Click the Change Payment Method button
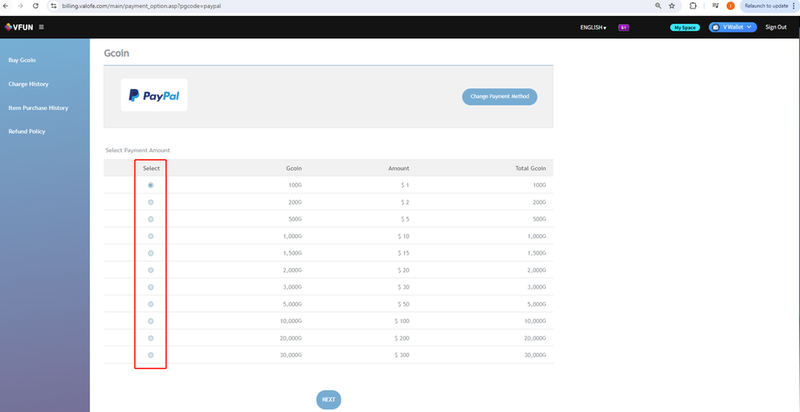Screen dimensions: 800x412 click(x=499, y=96)
